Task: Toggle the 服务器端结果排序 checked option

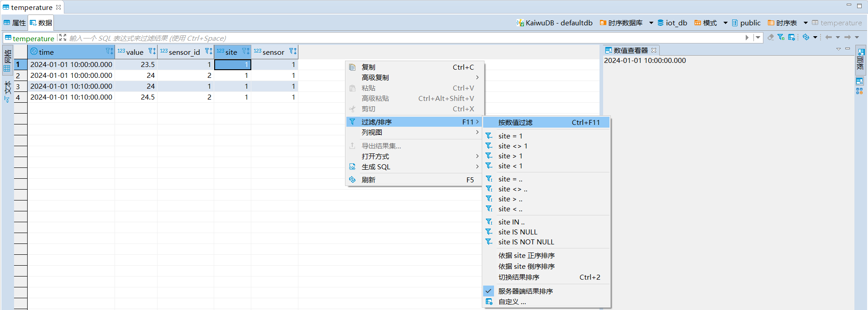Action: click(x=525, y=291)
